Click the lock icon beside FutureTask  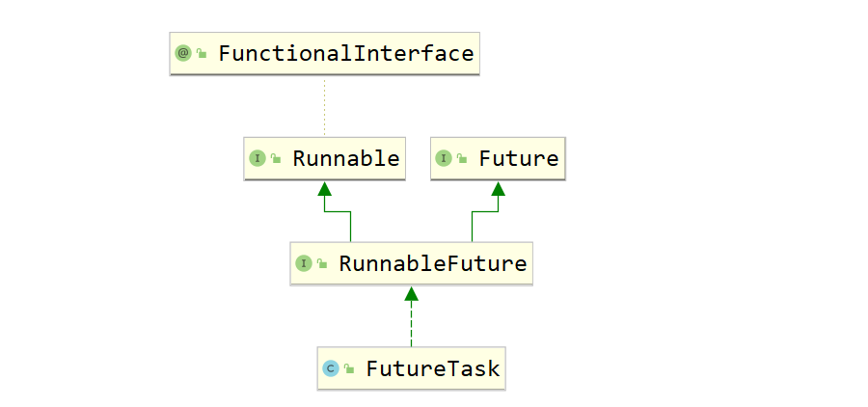[349, 368]
